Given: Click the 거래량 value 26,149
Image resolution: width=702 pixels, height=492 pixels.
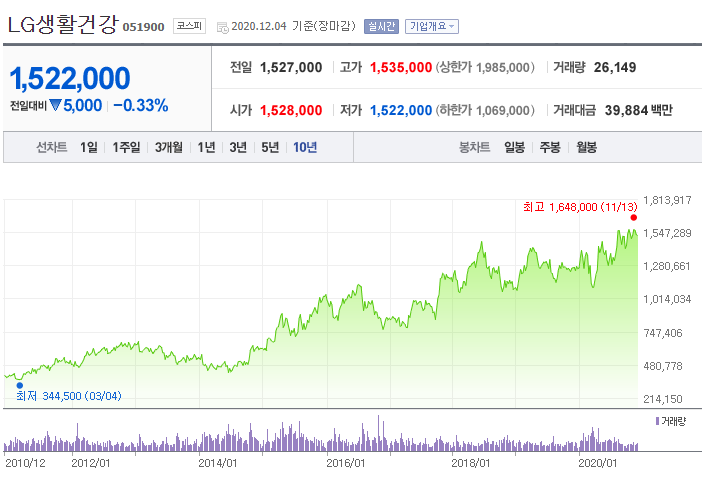Looking at the screenshot, I should 615,67.
